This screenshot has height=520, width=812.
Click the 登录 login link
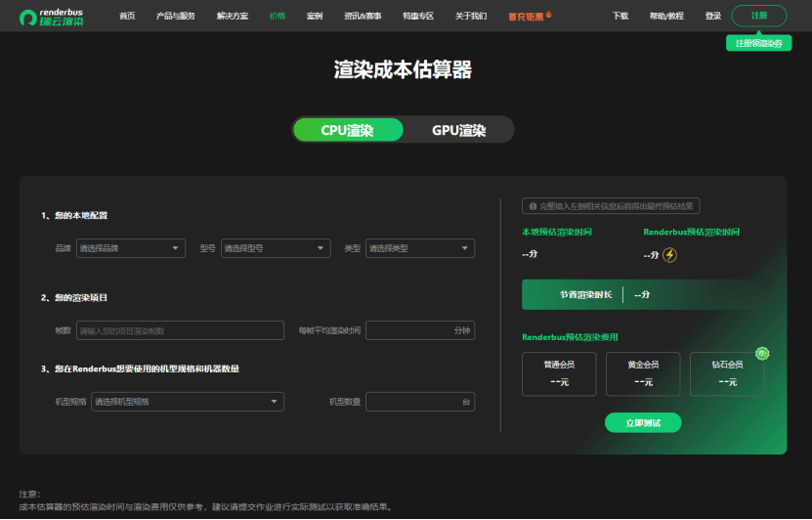(x=713, y=16)
